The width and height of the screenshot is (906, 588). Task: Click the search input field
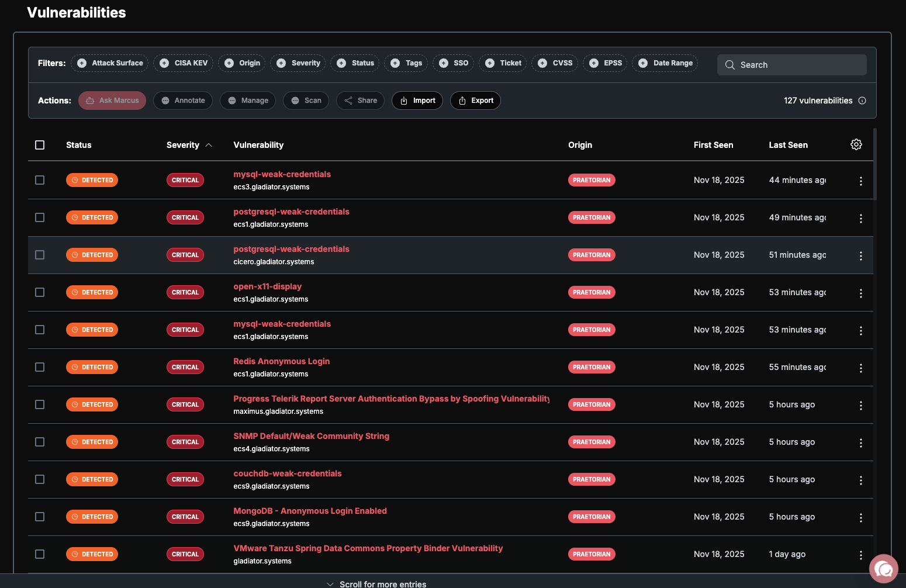(x=791, y=65)
